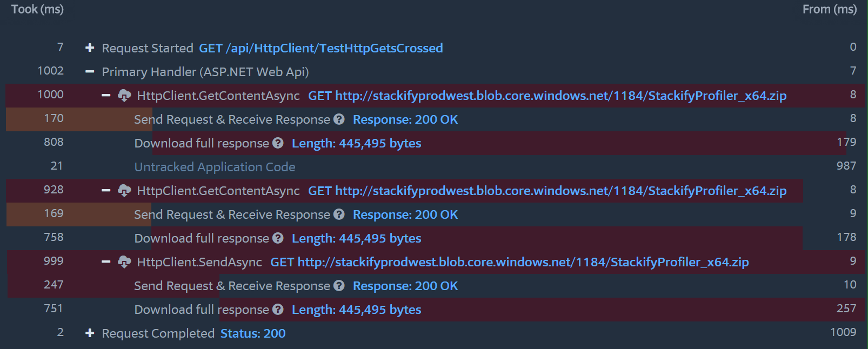Image resolution: width=868 pixels, height=349 pixels.
Task: Select the Untracked Application Code row
Action: tap(215, 167)
